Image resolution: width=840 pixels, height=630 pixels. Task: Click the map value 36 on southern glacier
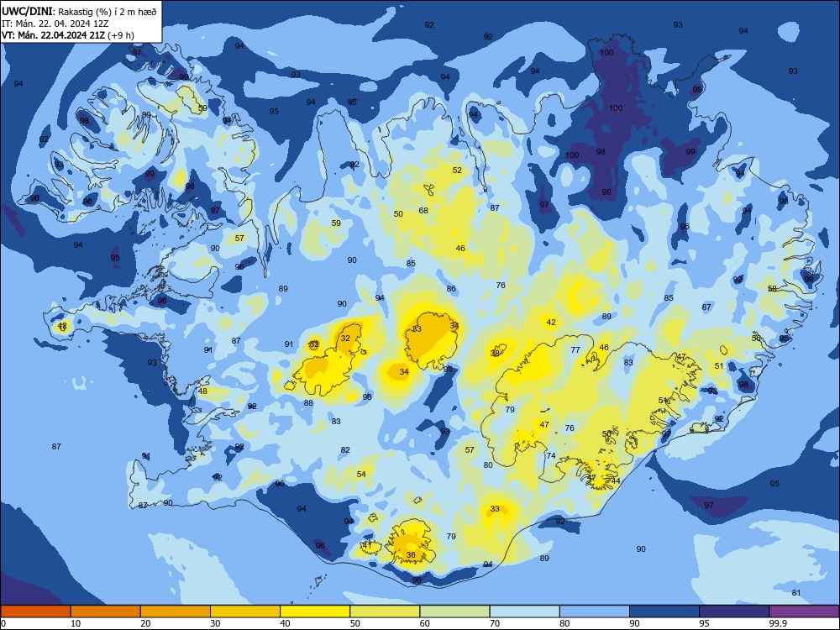411,554
